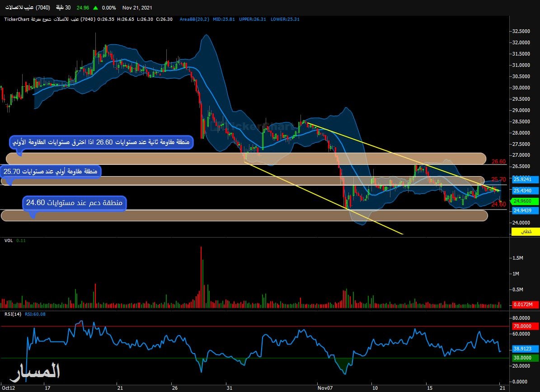Select the VOL indicator label
Image resolution: width=540 pixels, height=392 pixels.
9,241
